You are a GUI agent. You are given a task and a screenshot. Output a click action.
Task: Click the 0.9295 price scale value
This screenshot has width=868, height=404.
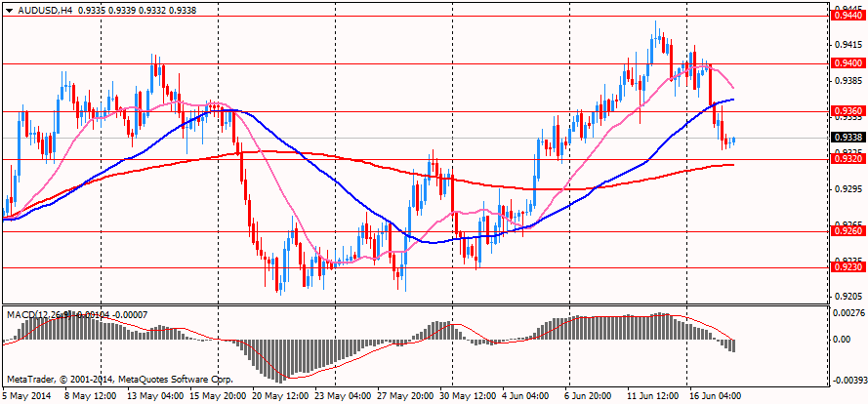pos(847,188)
